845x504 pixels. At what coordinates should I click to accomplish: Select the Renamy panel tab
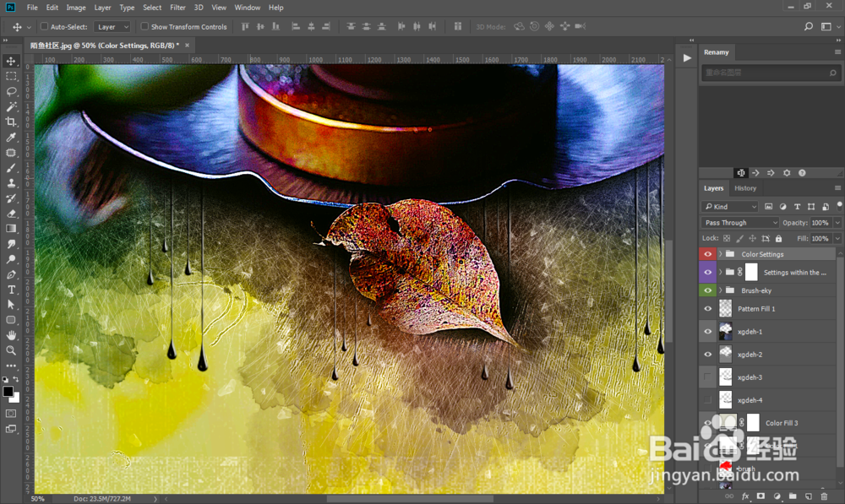tap(717, 52)
